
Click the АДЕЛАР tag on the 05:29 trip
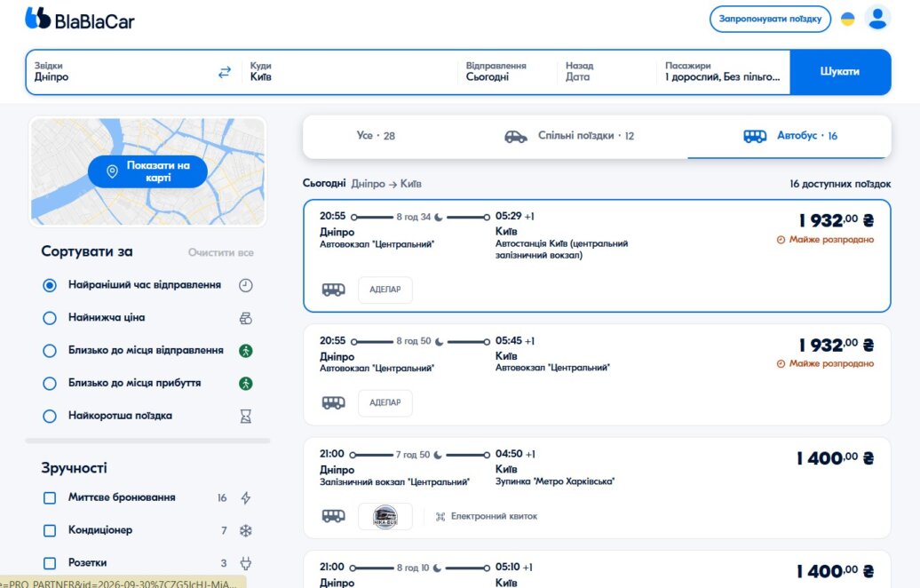click(x=385, y=290)
